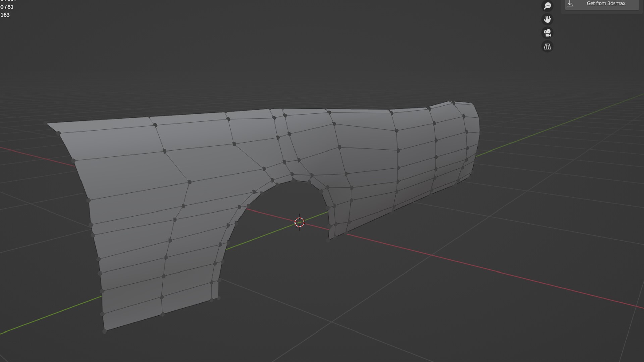
Task: Click the red X axis line right of the mesh
Action: pos(503,273)
